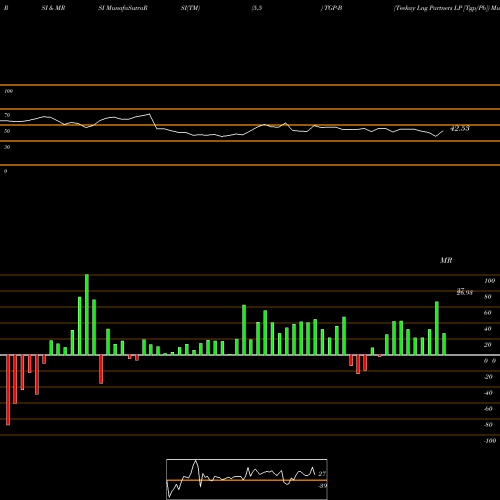Click the RSI panel's 70 level label
This screenshot has width=500, height=500.
[7, 115]
